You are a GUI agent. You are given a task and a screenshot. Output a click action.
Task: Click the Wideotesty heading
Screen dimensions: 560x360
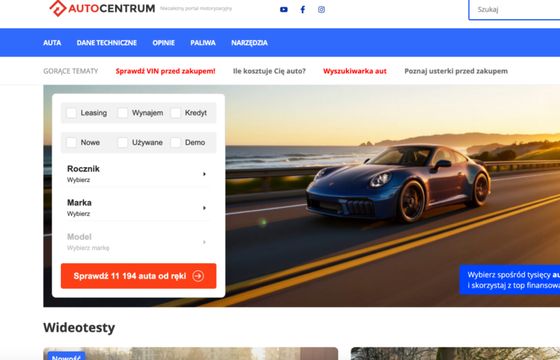point(79,328)
